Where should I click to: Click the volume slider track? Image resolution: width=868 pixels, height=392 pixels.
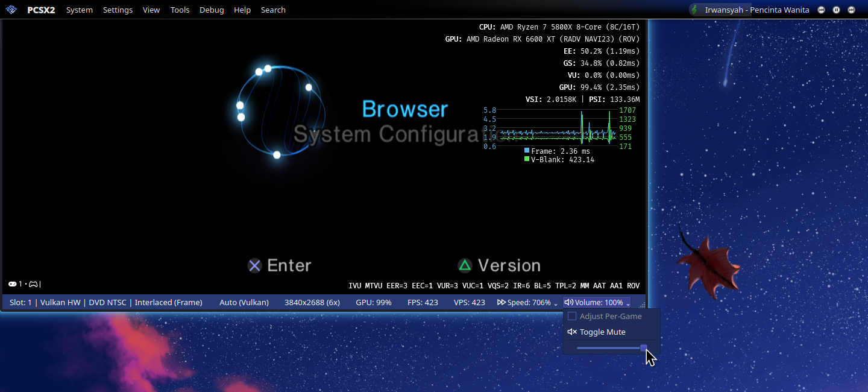point(612,347)
